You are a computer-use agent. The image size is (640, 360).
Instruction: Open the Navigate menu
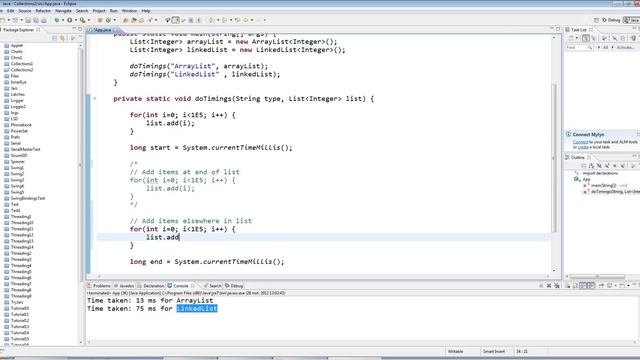(63, 11)
